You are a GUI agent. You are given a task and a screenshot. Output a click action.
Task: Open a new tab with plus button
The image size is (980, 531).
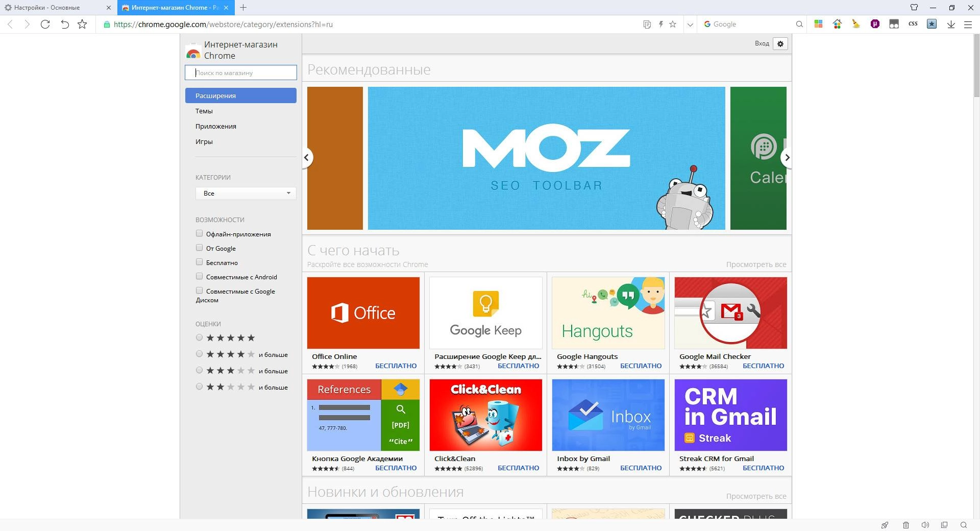coord(243,7)
